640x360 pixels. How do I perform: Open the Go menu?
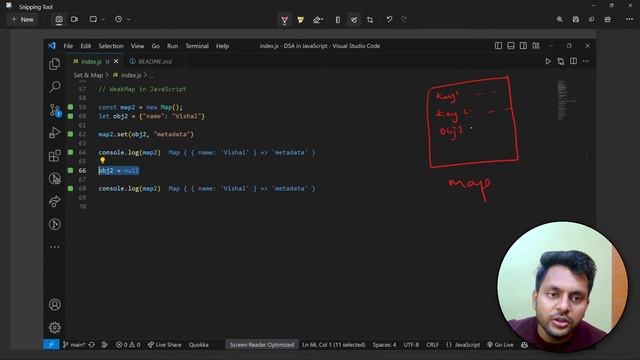point(156,46)
